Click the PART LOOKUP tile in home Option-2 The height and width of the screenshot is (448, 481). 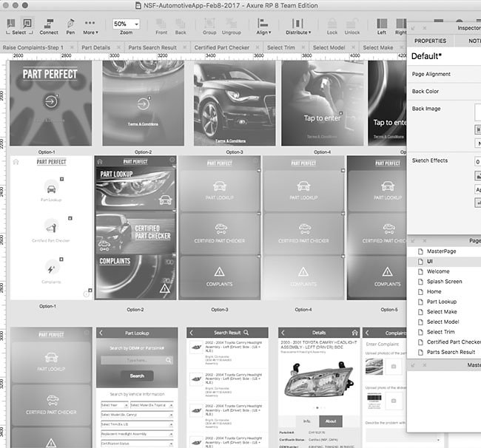(135, 188)
